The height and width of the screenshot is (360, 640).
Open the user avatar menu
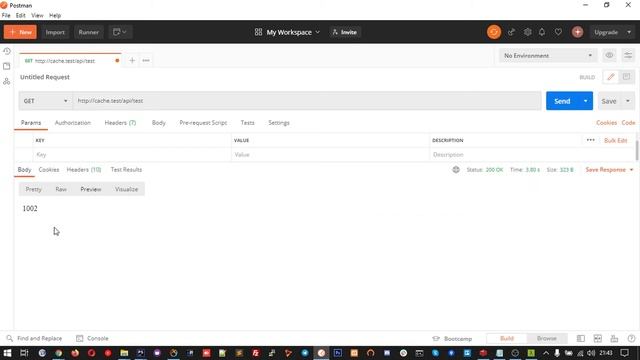tap(577, 32)
